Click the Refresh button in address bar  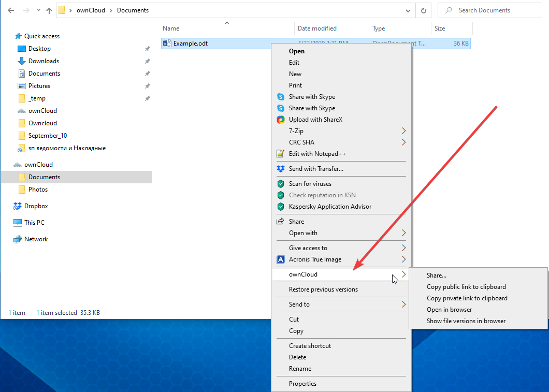[424, 10]
